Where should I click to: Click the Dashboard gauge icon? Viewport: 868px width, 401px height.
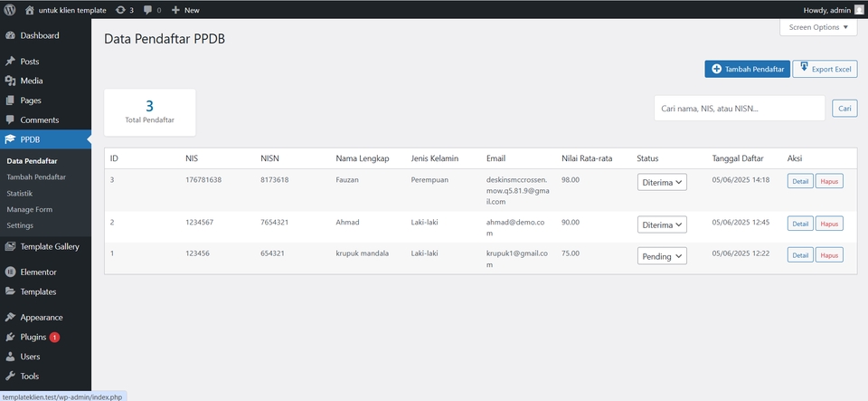(x=10, y=35)
